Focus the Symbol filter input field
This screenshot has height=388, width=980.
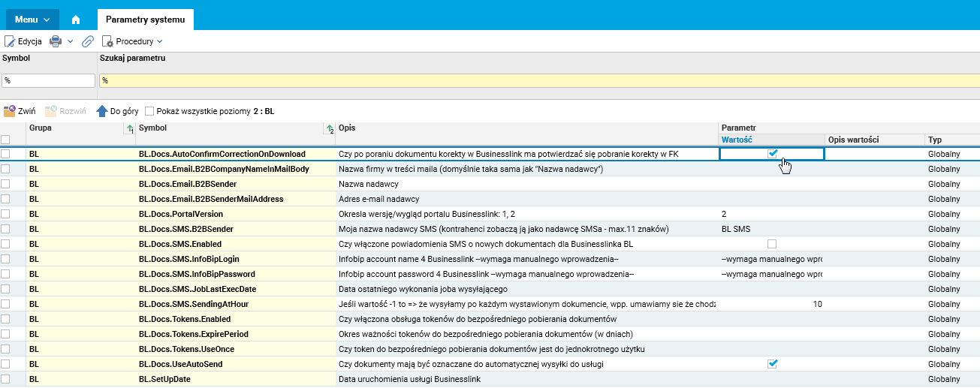point(49,80)
